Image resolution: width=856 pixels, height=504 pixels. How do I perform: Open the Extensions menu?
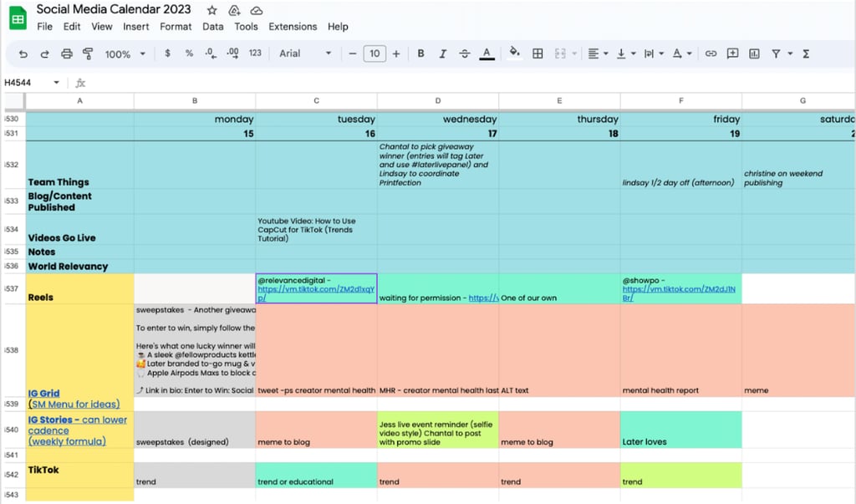pyautogui.click(x=293, y=26)
